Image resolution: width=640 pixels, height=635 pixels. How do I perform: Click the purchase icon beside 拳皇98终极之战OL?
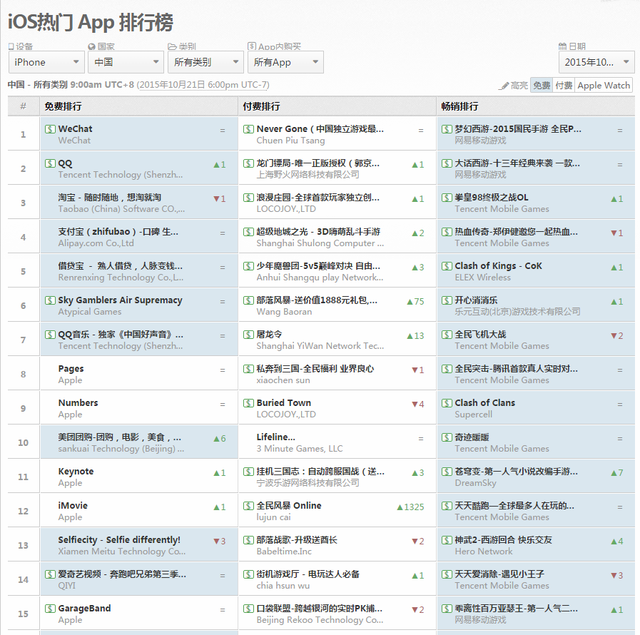click(x=447, y=198)
